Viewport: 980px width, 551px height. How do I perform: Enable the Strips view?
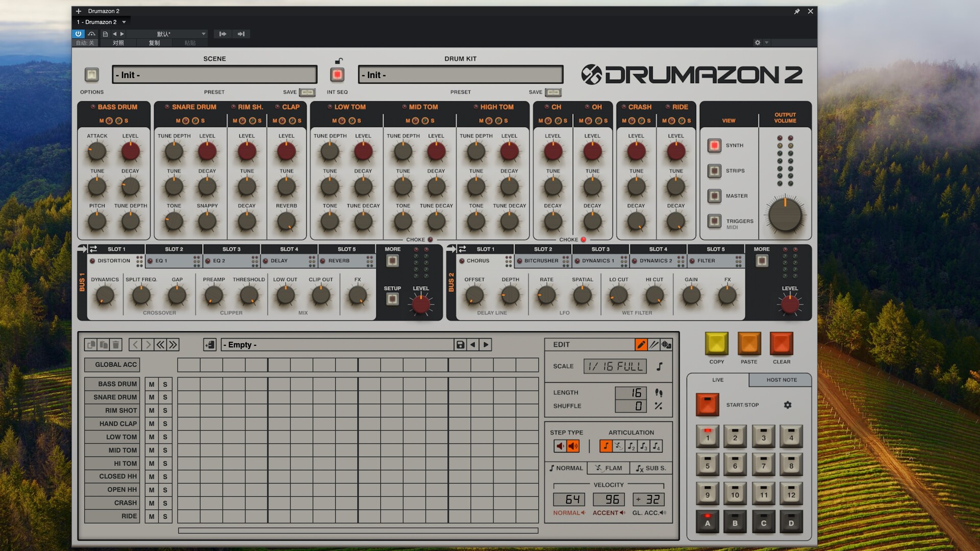715,171
